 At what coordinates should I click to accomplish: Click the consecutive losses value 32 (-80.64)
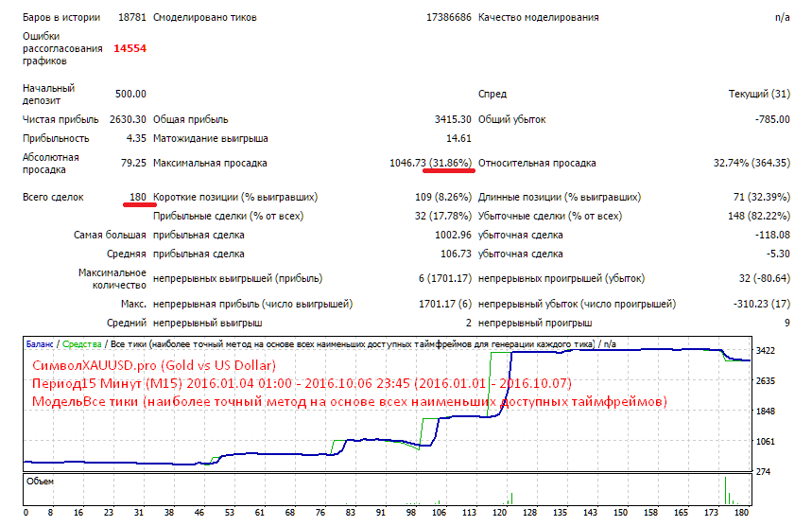765,278
